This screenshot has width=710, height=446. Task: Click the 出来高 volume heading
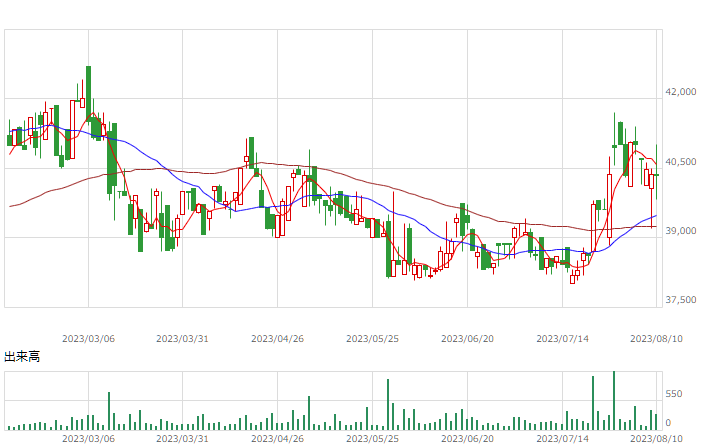pos(22,357)
